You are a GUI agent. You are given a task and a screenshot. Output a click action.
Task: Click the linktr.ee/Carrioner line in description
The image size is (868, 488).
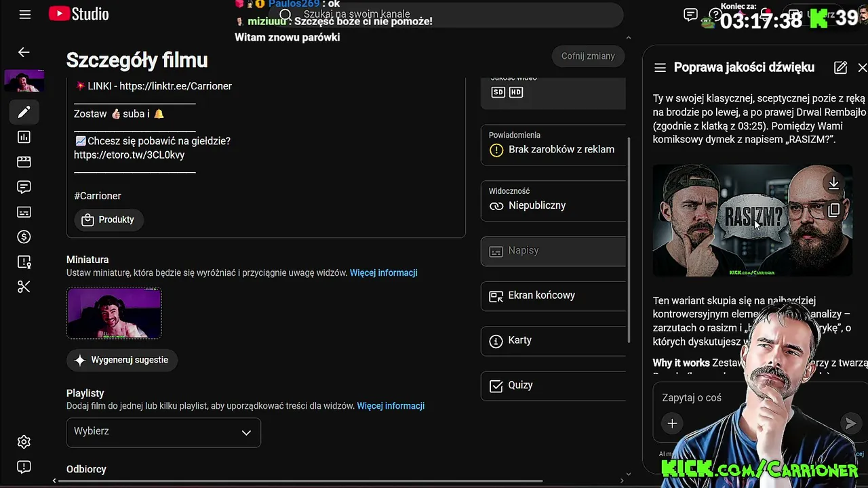(x=153, y=86)
